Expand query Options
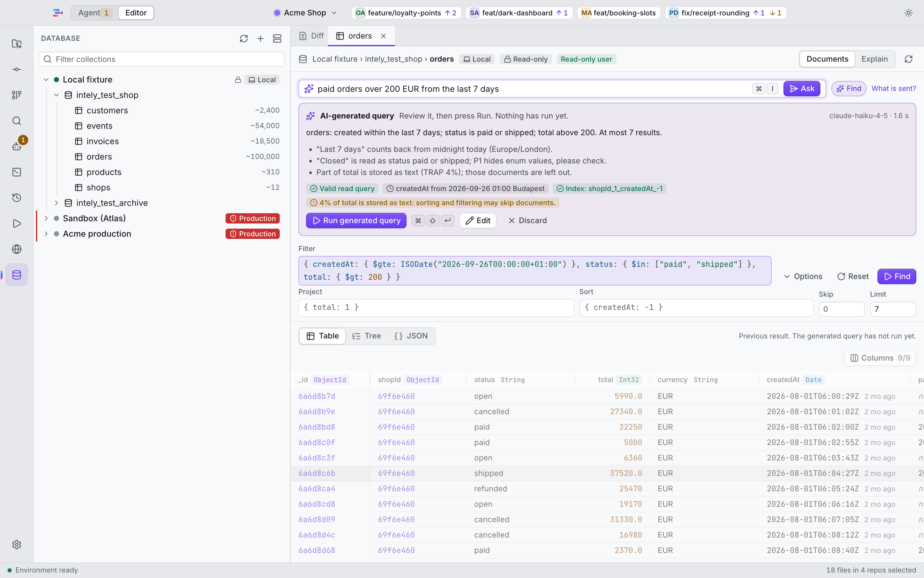The width and height of the screenshot is (924, 578). point(803,276)
